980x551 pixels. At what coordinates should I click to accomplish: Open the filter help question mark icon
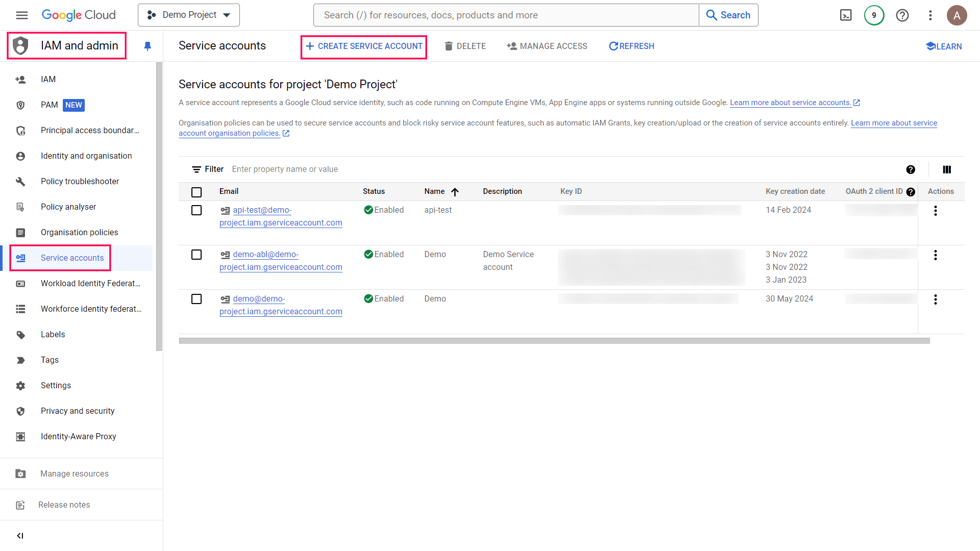point(911,169)
